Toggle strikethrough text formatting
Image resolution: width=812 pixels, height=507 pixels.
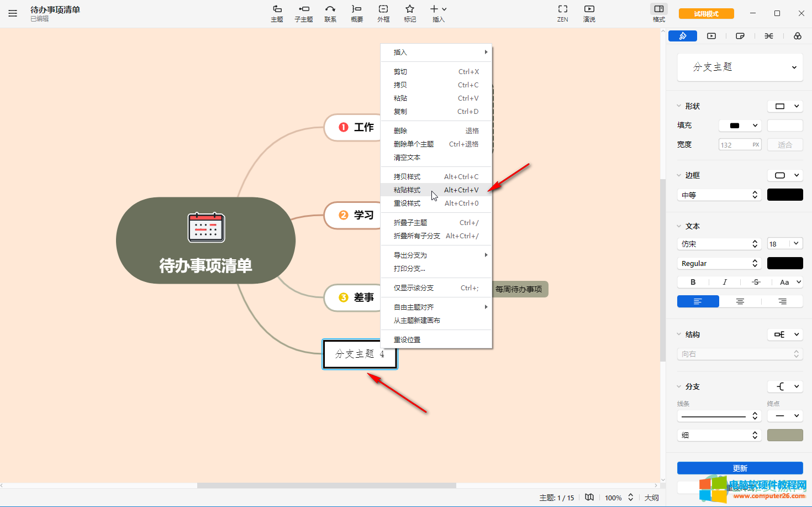click(x=756, y=282)
